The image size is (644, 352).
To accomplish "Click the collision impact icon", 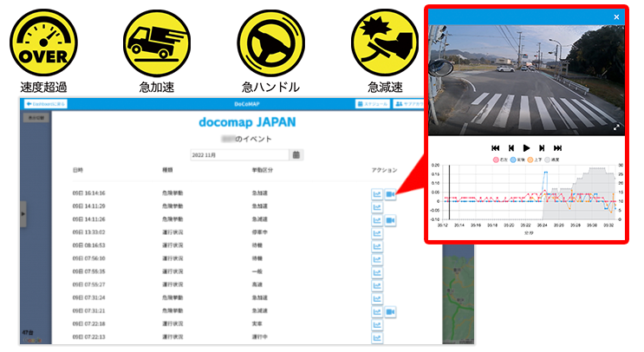I will point(384,50).
